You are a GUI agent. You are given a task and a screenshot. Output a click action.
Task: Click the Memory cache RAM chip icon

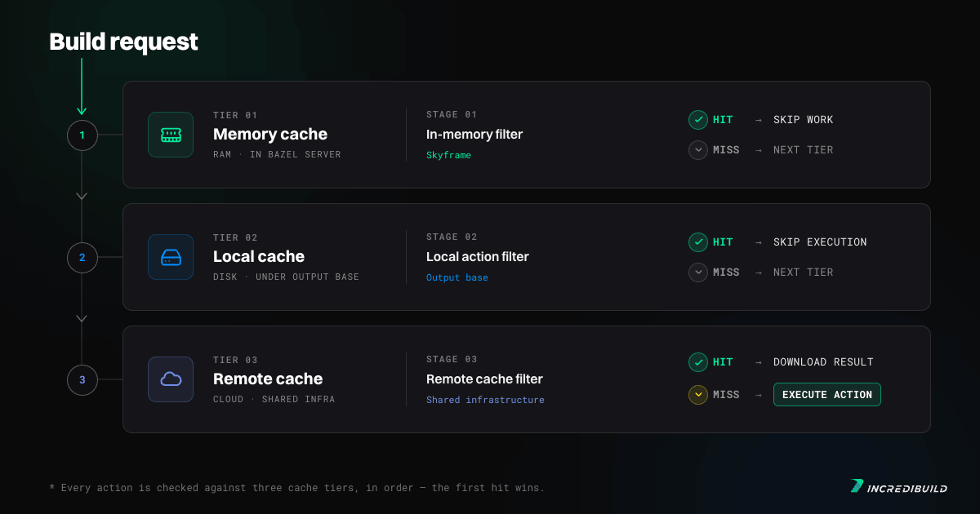[x=171, y=135]
